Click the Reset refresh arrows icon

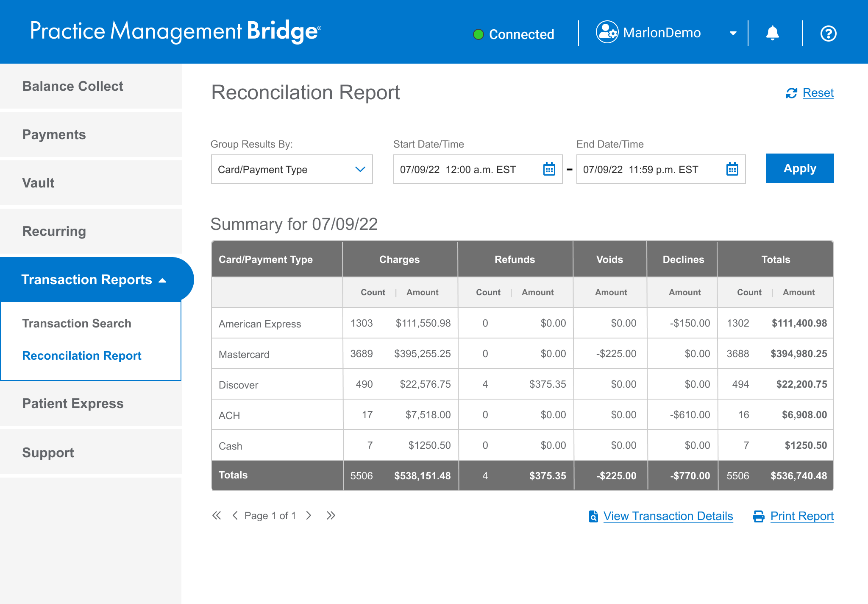click(791, 93)
